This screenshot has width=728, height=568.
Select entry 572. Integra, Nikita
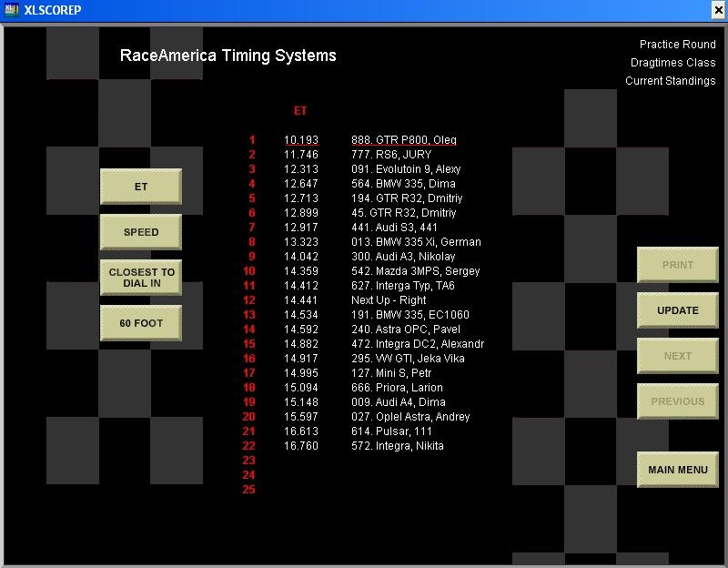pyautogui.click(x=398, y=446)
